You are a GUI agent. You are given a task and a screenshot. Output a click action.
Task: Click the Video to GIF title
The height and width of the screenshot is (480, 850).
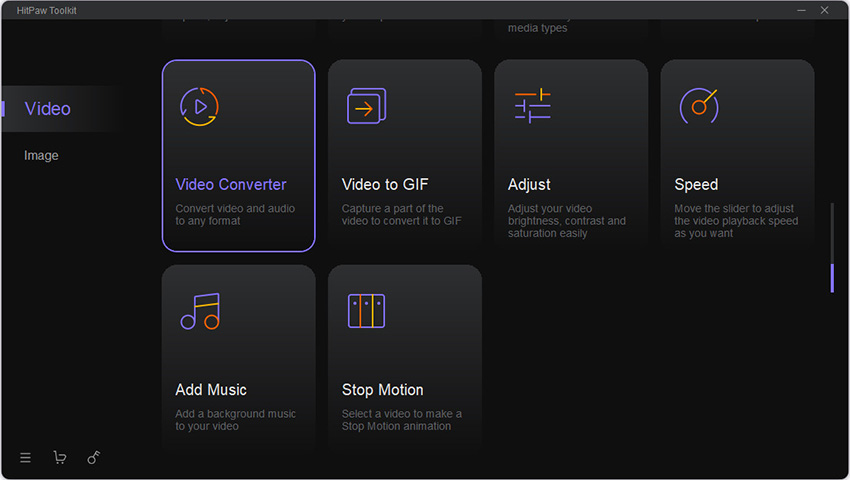pyautogui.click(x=385, y=184)
